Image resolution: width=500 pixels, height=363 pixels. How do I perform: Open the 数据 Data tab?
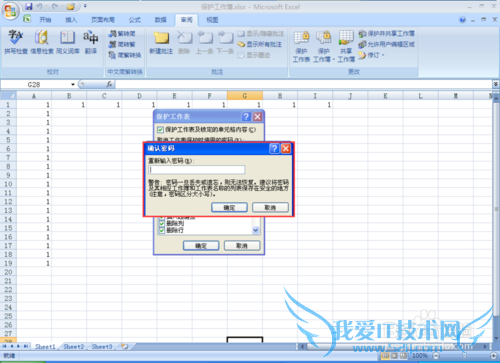coord(161,20)
